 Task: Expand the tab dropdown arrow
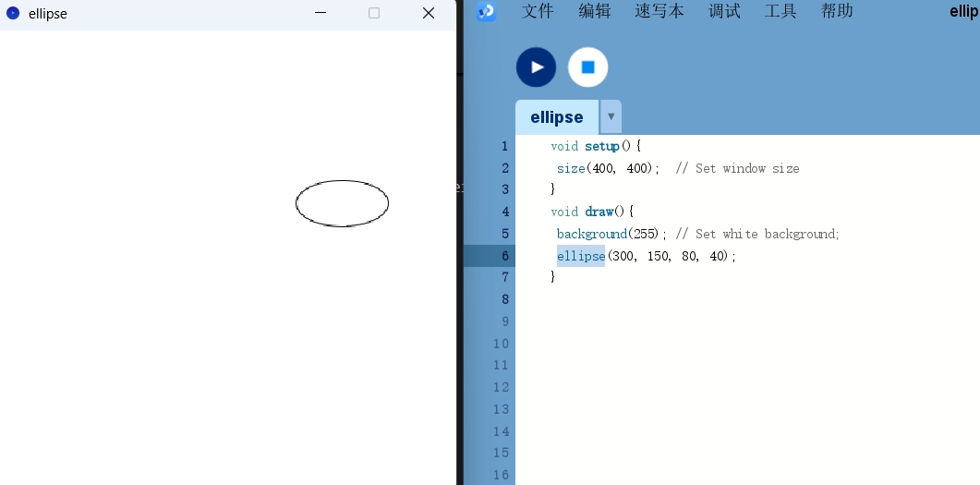click(611, 117)
